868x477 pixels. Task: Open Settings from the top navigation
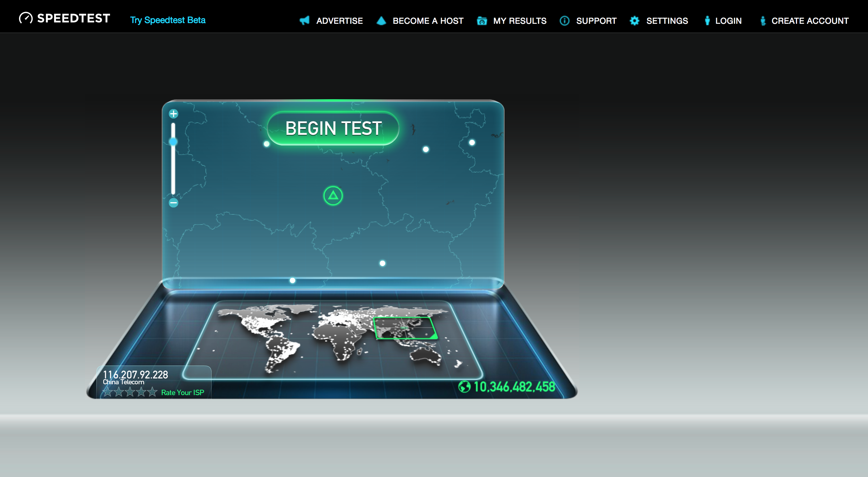pyautogui.click(x=667, y=21)
